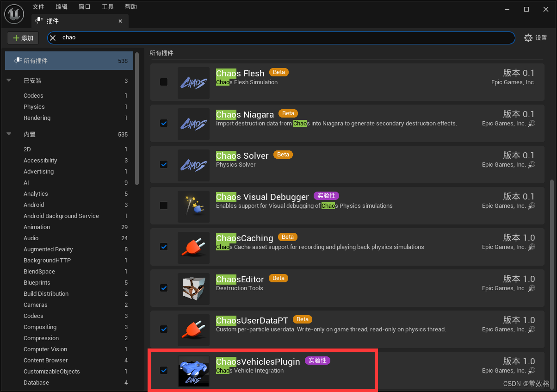Viewport: 557px width, 392px height.
Task: Open the web link icon for ChaosVehiclesPlugin
Action: click(532, 370)
